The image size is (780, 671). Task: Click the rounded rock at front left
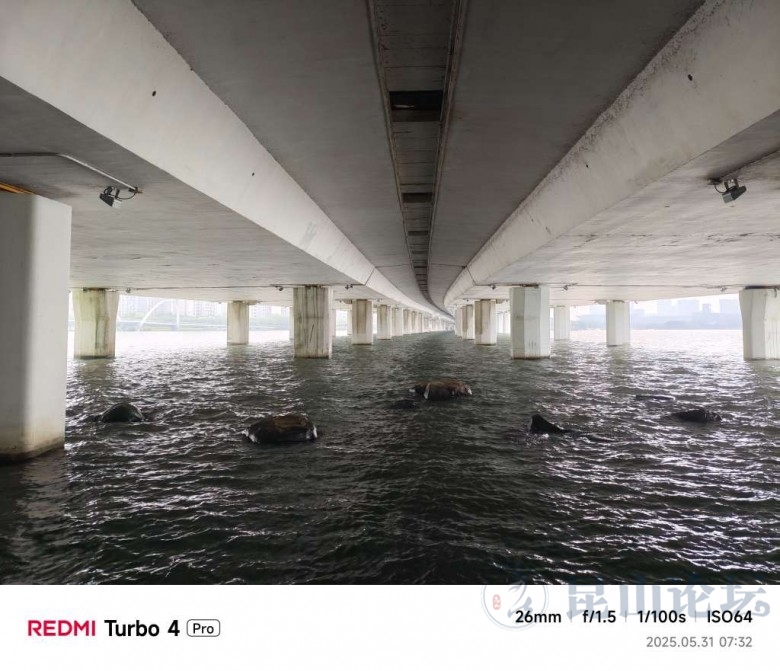click(x=282, y=429)
